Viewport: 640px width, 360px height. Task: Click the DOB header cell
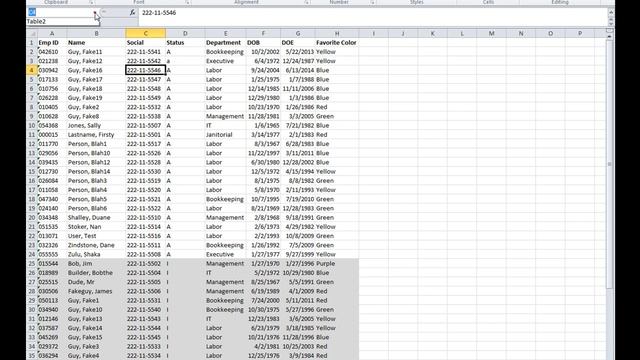click(x=263, y=42)
